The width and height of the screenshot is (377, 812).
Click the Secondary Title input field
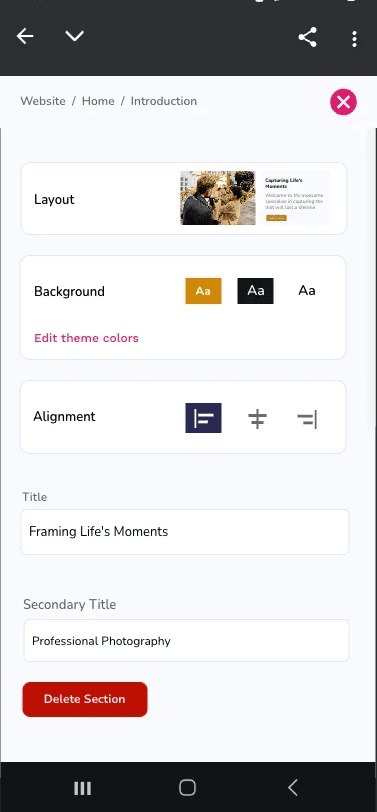[x=186, y=641]
